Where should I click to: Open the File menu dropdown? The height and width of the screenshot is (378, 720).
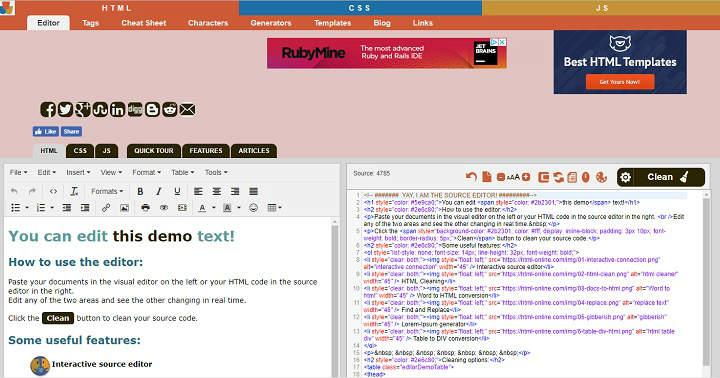coord(19,172)
